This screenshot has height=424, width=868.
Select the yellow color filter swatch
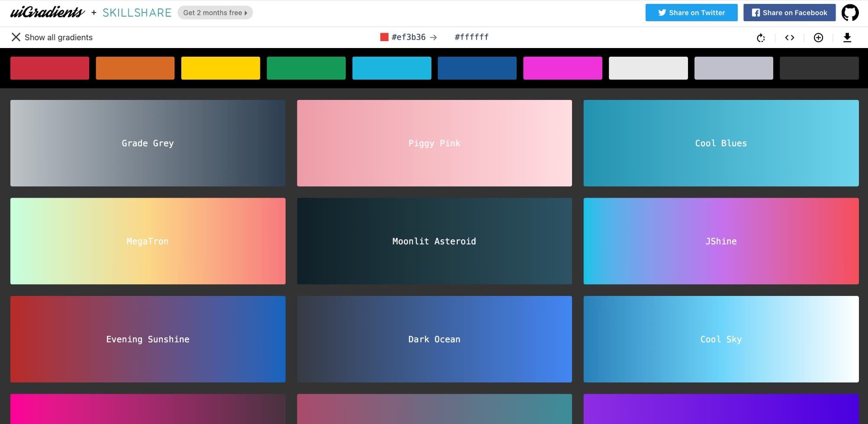(221, 68)
